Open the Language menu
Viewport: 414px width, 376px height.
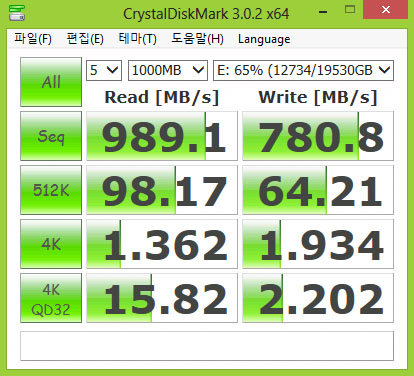click(x=264, y=39)
